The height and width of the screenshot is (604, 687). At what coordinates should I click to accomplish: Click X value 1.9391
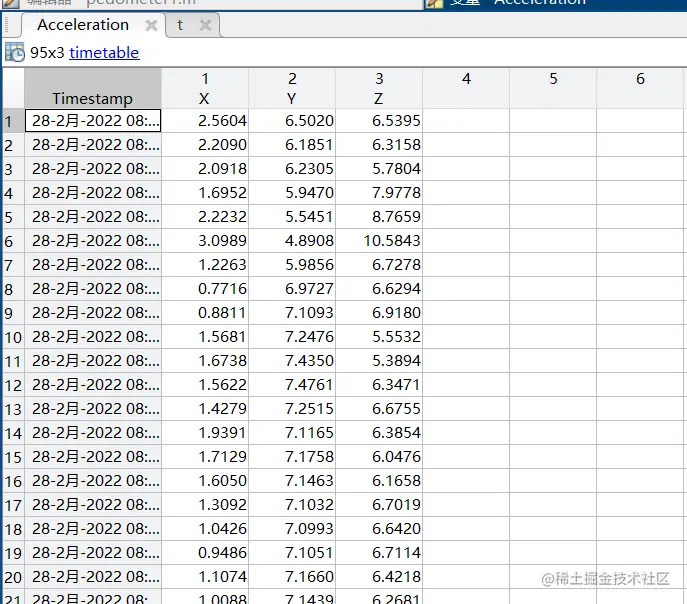(222, 433)
